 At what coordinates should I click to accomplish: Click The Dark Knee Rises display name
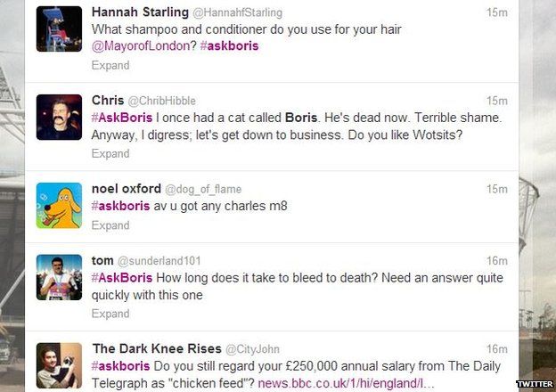click(x=156, y=348)
